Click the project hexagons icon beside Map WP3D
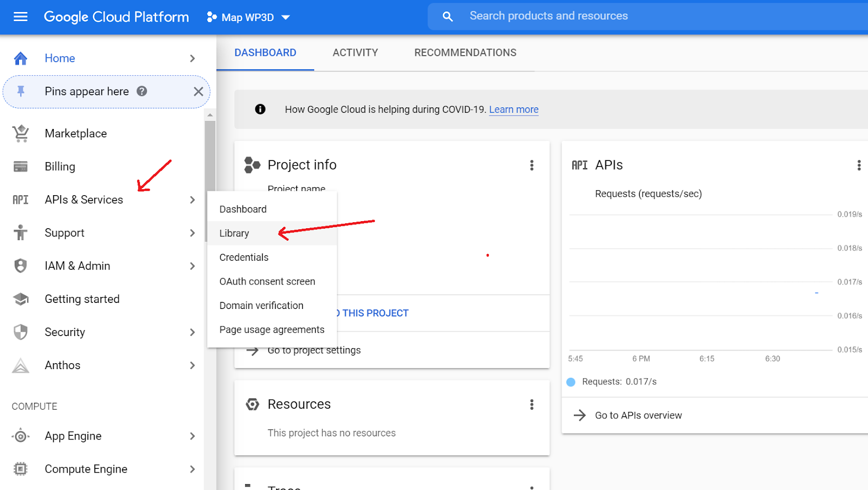Image resolution: width=868 pixels, height=490 pixels. (212, 17)
